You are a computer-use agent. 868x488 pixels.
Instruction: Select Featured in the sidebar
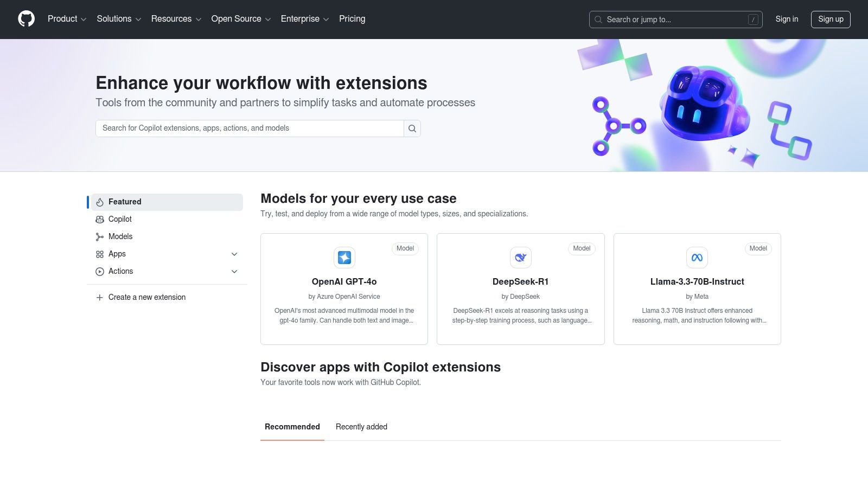(167, 202)
